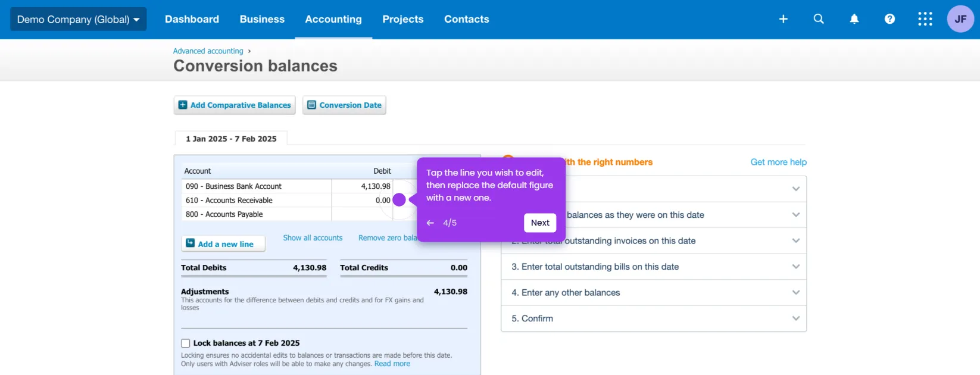Click the Debit column header
Viewport: 980px width, 375px height.
point(382,171)
